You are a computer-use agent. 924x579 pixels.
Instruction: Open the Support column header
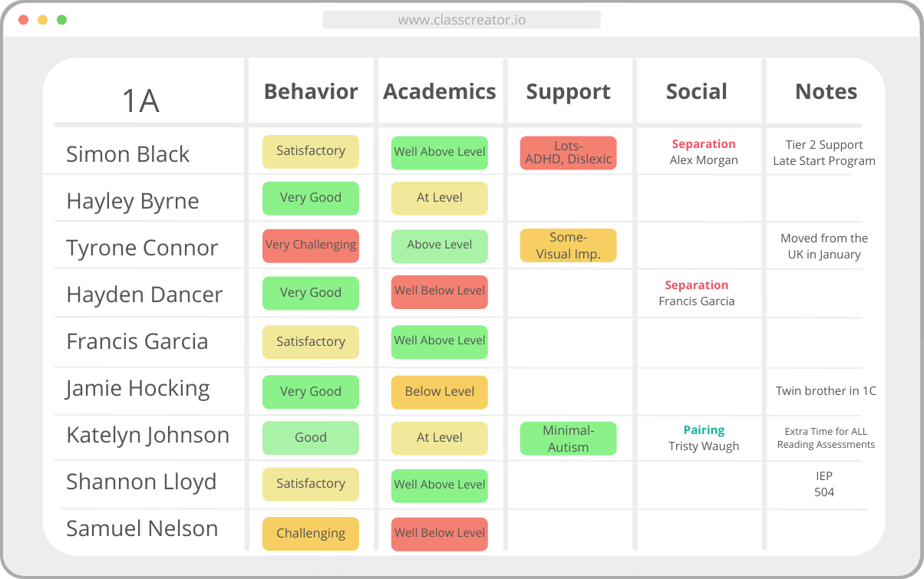pos(568,92)
